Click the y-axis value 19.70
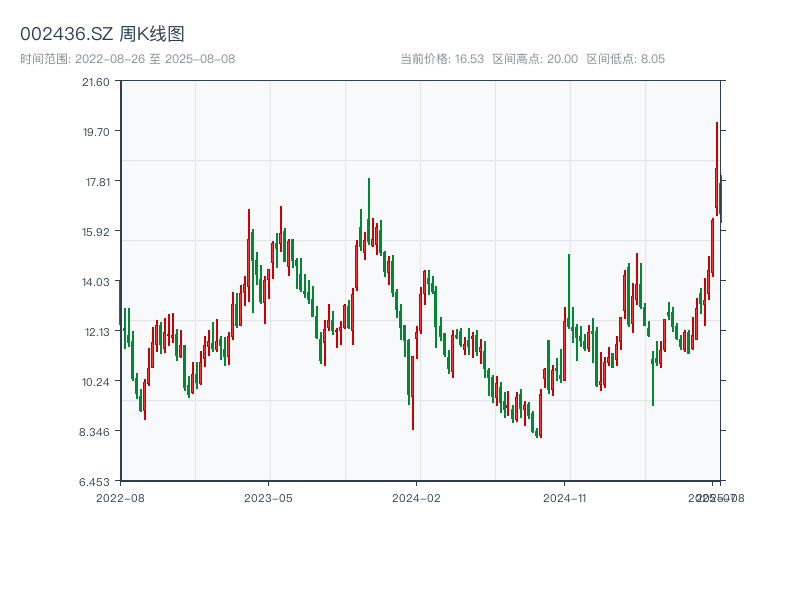 point(96,132)
